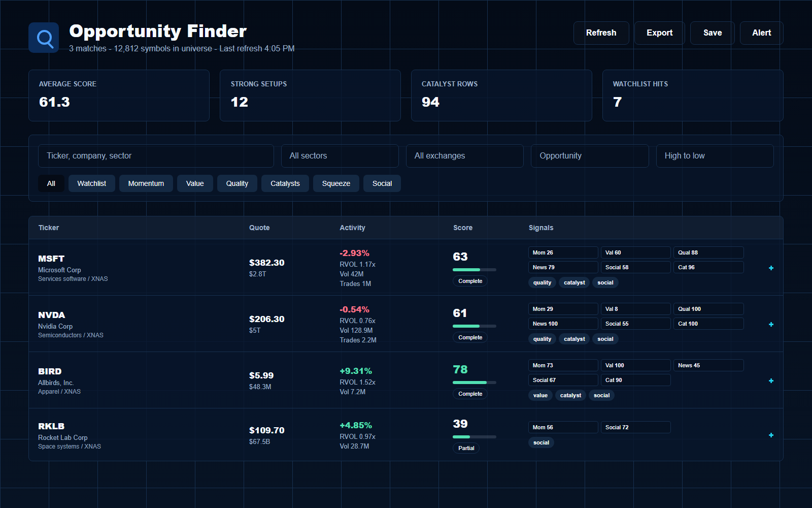The height and width of the screenshot is (508, 812).
Task: Click the Save button
Action: pyautogui.click(x=713, y=33)
